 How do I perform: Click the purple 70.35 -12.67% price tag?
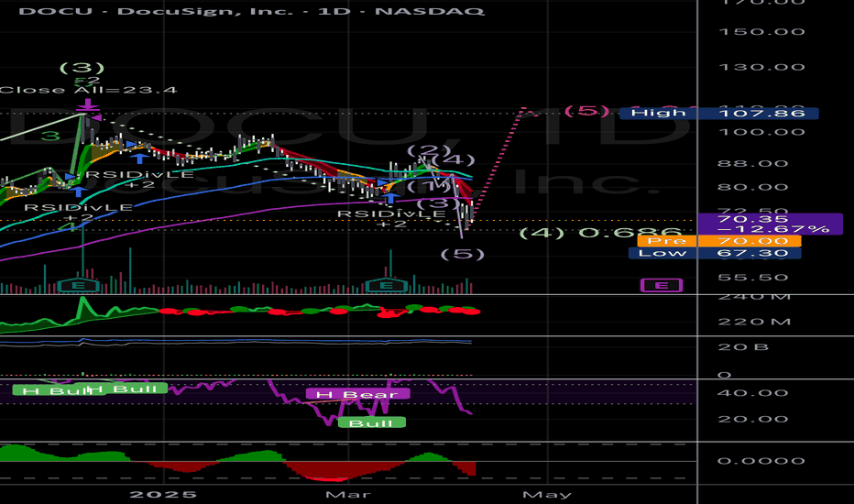point(770,224)
